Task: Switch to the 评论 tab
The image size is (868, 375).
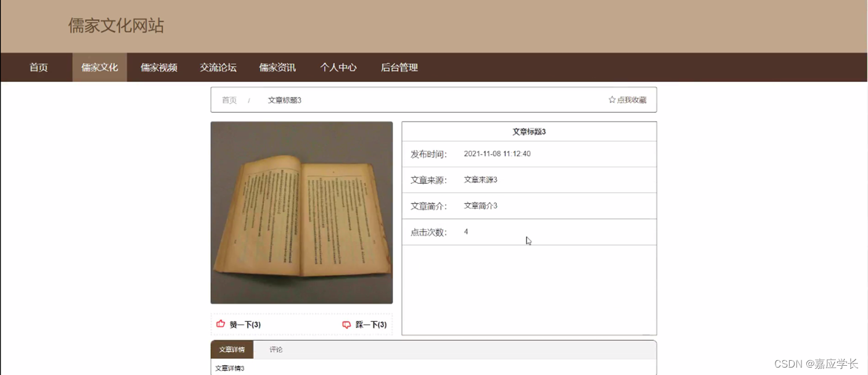Action: 276,350
